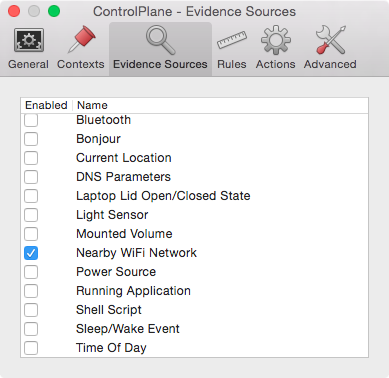Open the Advanced tools icon
This screenshot has width=389, height=378.
(330, 40)
